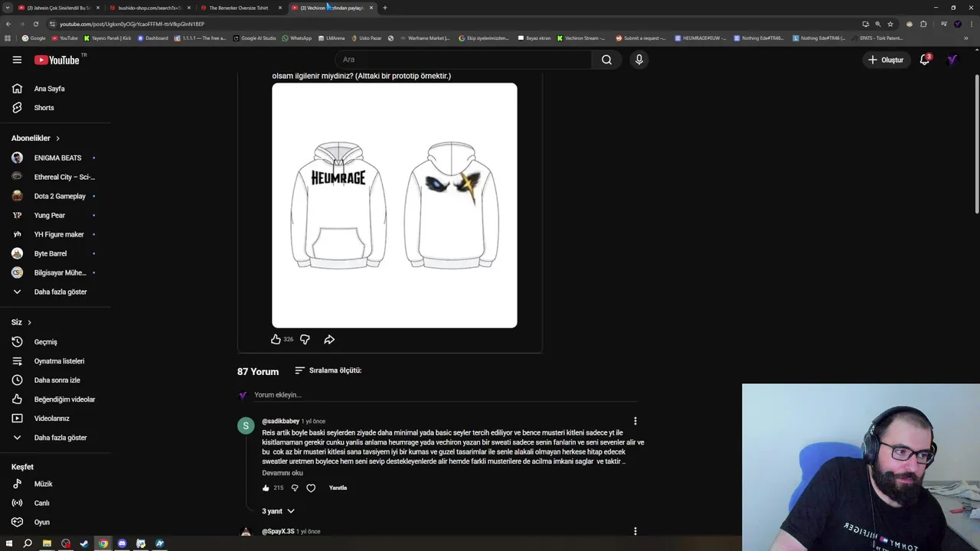The width and height of the screenshot is (980, 551).
Task: Click the Yorum ekleyin comment box
Action: [x=446, y=395]
